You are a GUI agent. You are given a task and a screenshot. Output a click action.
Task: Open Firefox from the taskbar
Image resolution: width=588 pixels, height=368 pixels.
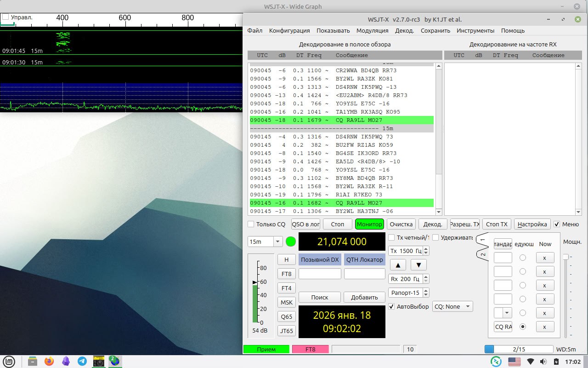click(x=49, y=361)
